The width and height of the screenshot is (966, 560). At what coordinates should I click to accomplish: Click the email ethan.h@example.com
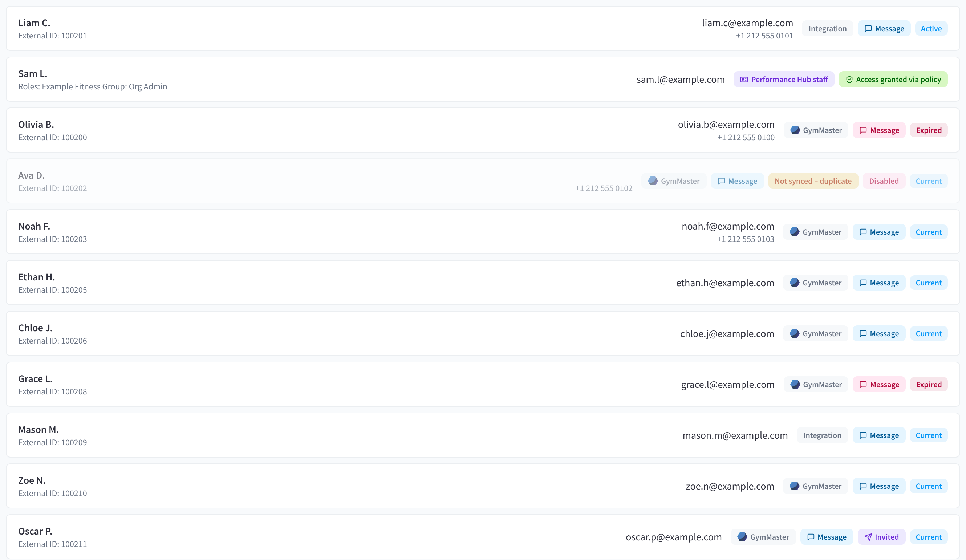click(725, 283)
